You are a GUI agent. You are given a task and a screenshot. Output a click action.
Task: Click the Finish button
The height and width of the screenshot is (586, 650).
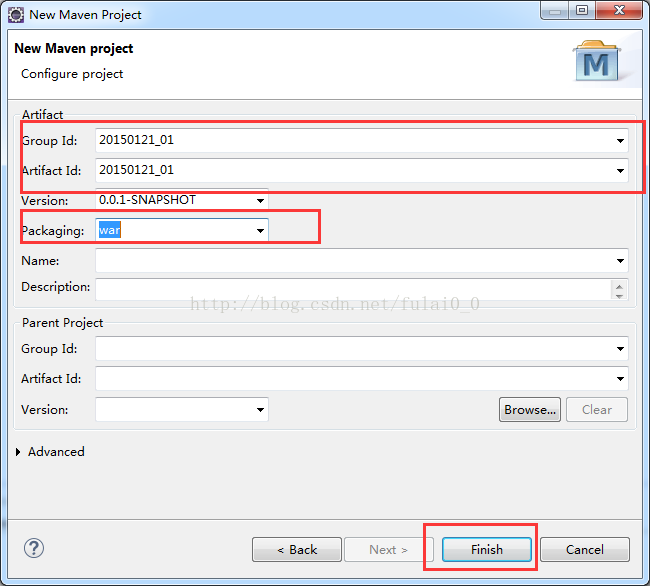[487, 550]
